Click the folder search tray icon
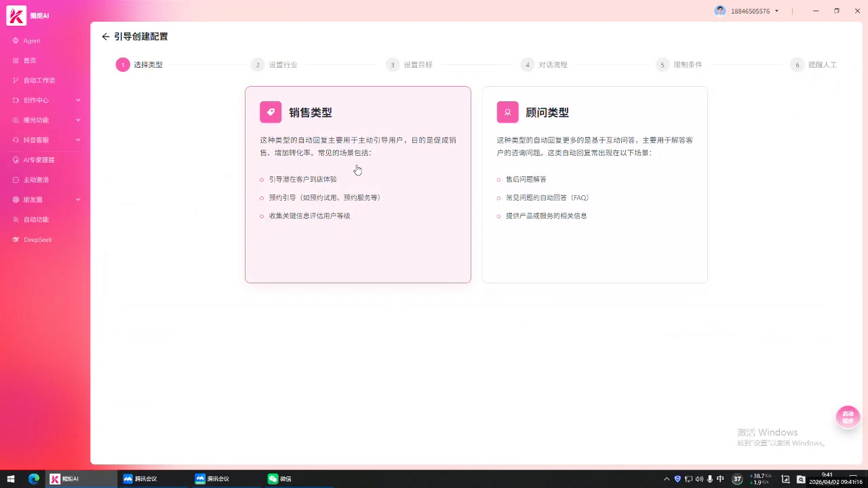 click(x=801, y=479)
